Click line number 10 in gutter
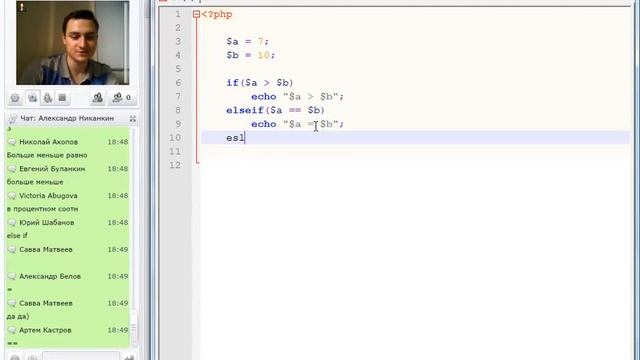 (x=175, y=138)
